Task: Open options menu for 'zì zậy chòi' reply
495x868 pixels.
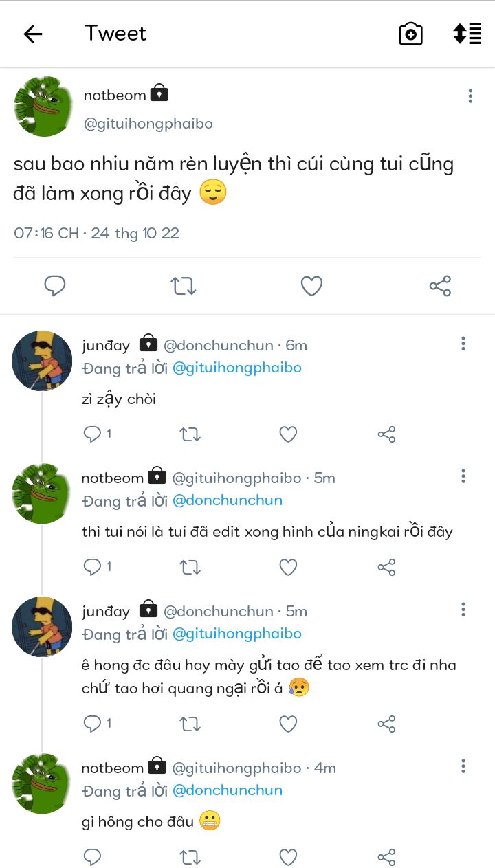Action: click(x=463, y=344)
